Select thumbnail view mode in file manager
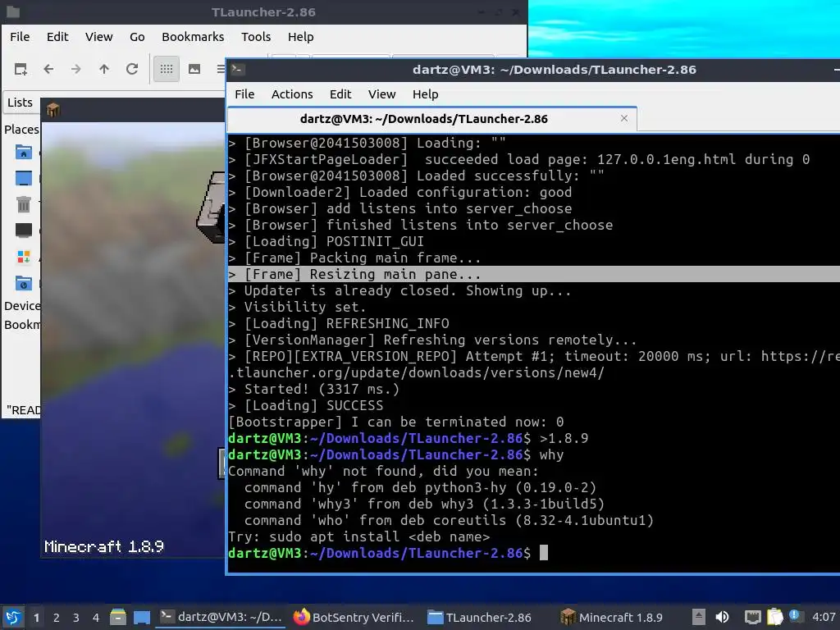The width and height of the screenshot is (840, 630). tap(194, 69)
